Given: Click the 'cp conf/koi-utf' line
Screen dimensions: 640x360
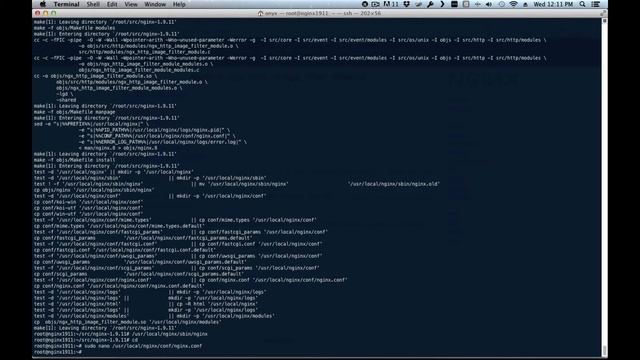Looking at the screenshot, I should (x=88, y=208).
